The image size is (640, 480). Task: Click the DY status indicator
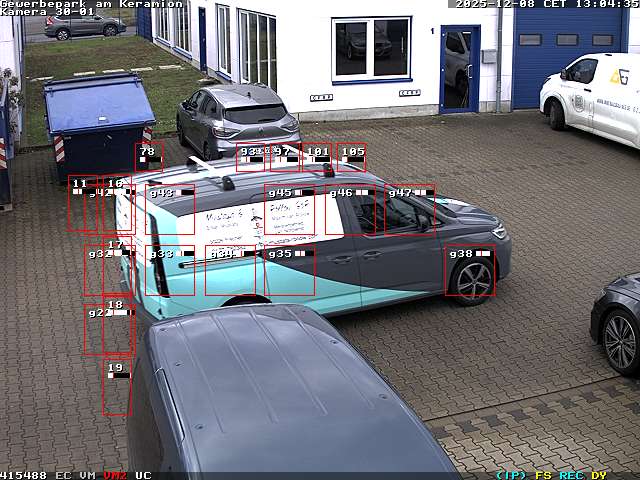coord(598,475)
